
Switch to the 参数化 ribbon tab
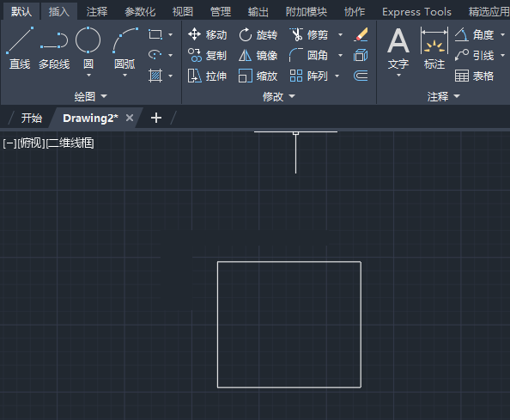tap(140, 12)
